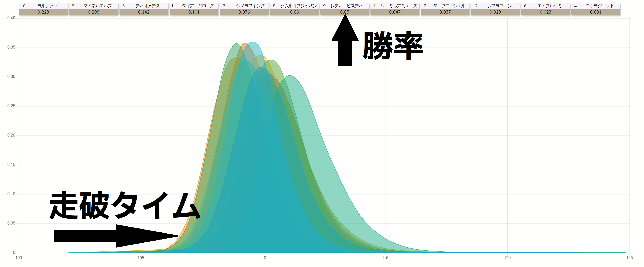Click x-axis label 125
The width and height of the screenshot is (644, 267).
629,258
